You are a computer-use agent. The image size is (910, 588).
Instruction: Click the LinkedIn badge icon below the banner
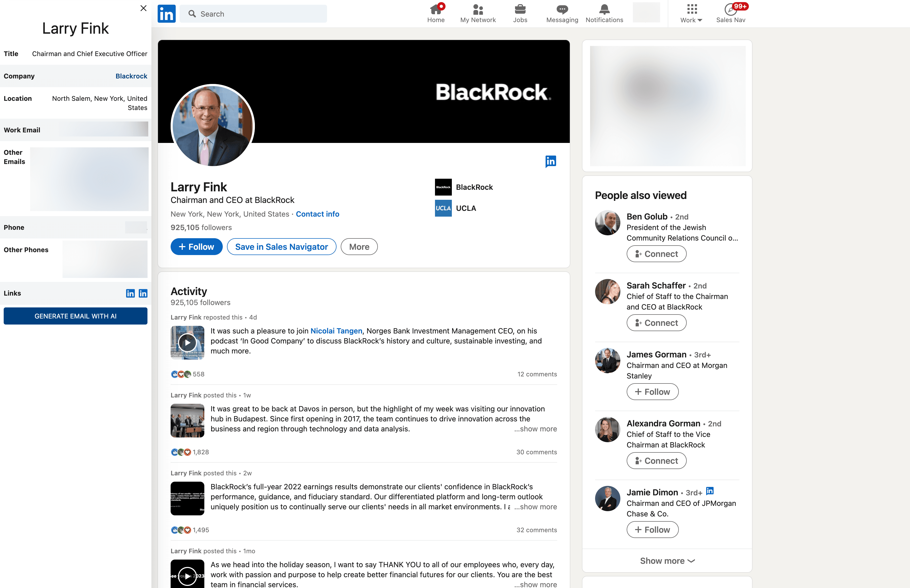551,161
